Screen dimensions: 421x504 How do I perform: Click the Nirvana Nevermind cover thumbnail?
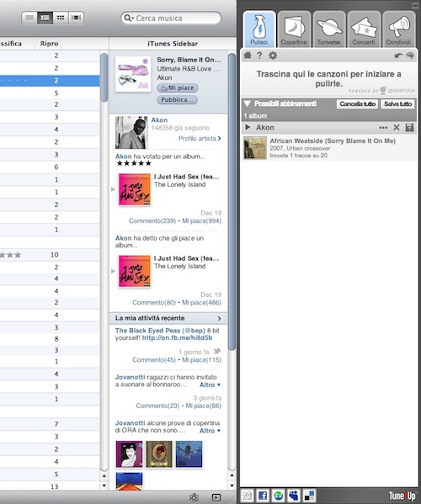(189, 454)
